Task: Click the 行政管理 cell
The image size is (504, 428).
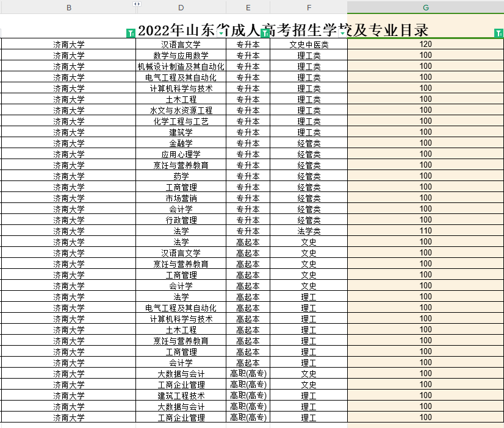Action: 181,219
